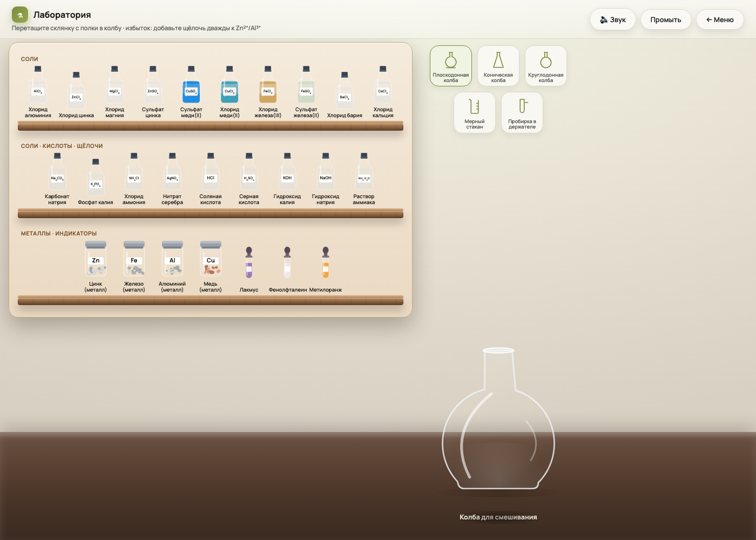Click the instruction line starting with 'Перетащите склянку'
The width and height of the screenshot is (756, 540).
pos(136,28)
